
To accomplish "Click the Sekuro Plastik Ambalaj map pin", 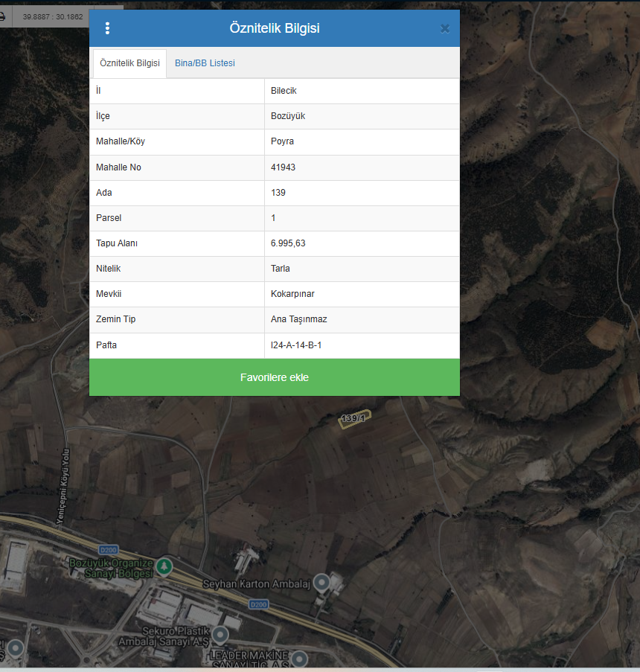I will (x=220, y=635).
